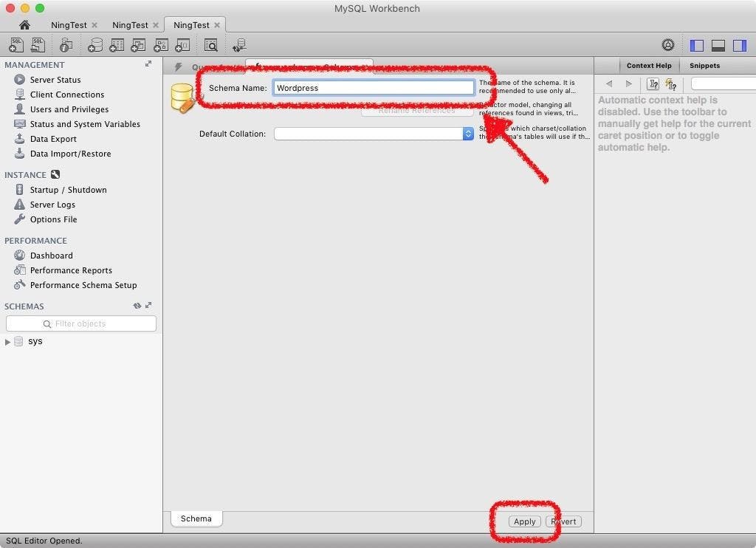756x548 pixels.
Task: Click the Schema tab at bottom
Action: tap(196, 518)
